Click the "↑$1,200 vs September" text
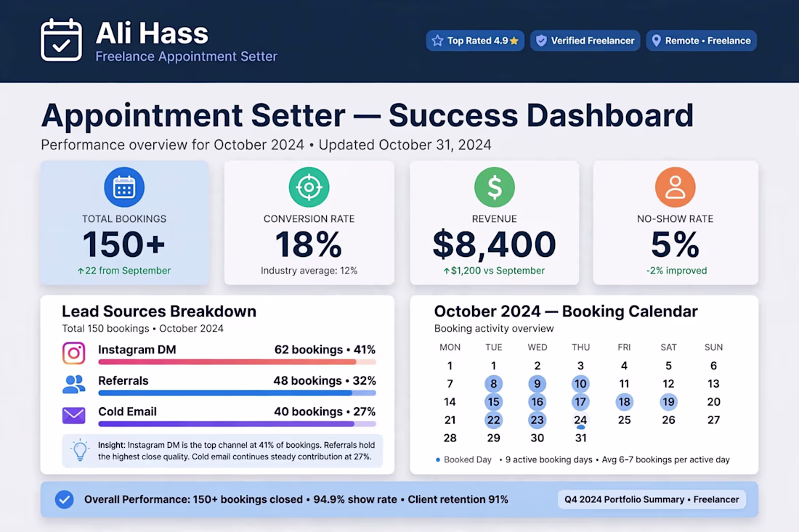This screenshot has height=532, width=799. [x=494, y=270]
